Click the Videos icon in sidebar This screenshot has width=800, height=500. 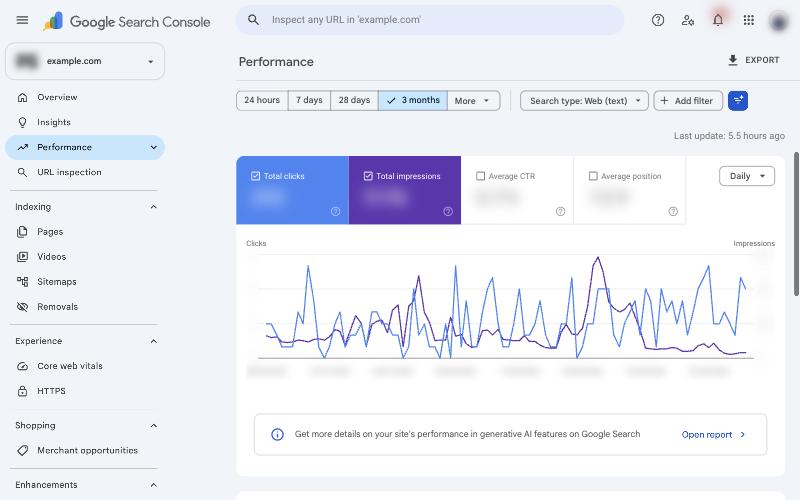(22, 257)
